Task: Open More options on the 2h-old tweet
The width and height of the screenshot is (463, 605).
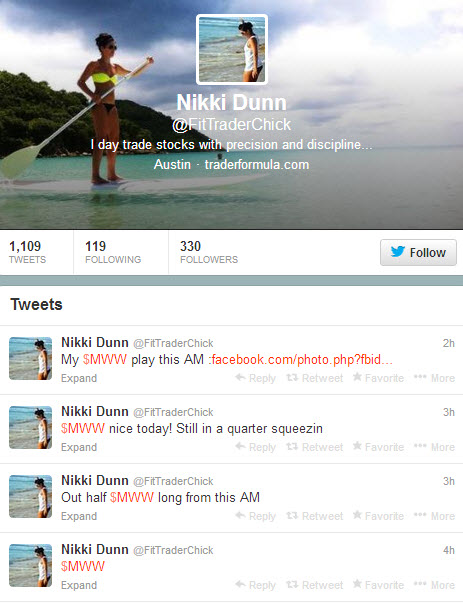Action: coord(434,378)
